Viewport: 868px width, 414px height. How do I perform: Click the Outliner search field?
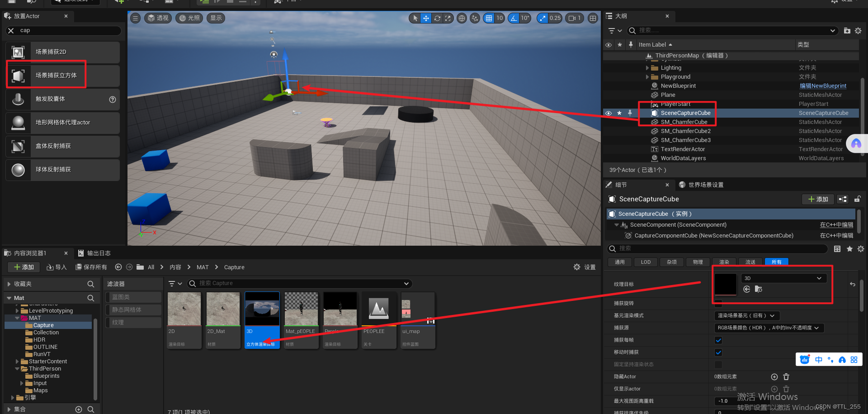point(732,30)
